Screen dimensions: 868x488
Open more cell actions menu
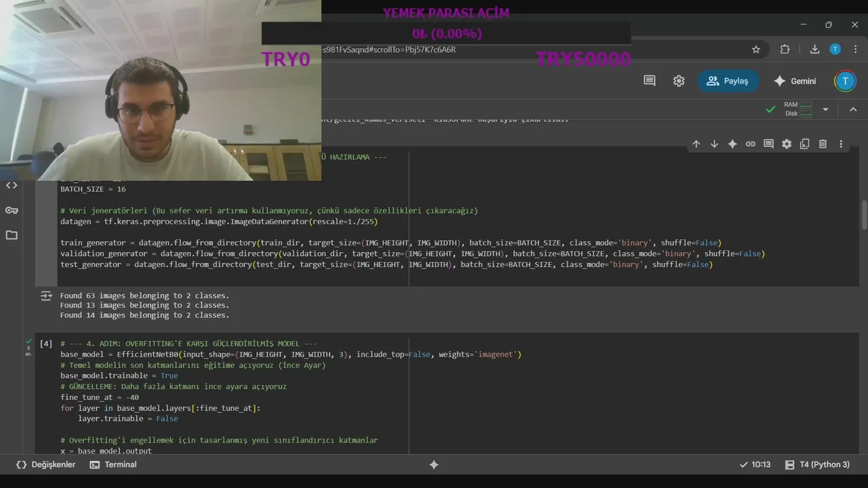pyautogui.click(x=841, y=144)
